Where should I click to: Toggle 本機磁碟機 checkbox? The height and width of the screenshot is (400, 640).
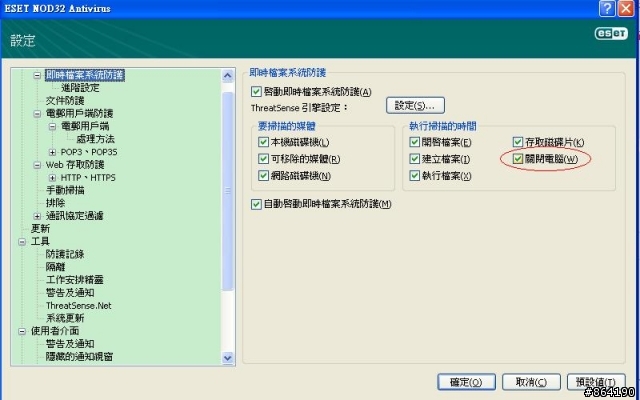(263, 142)
